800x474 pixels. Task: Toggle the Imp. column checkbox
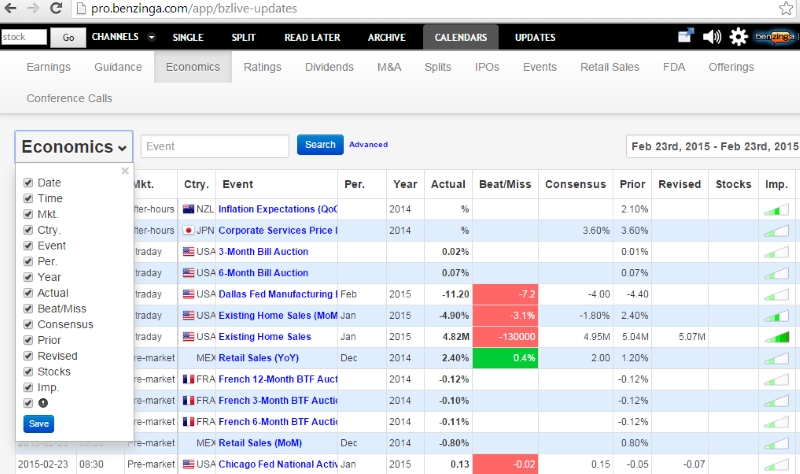pos(28,387)
